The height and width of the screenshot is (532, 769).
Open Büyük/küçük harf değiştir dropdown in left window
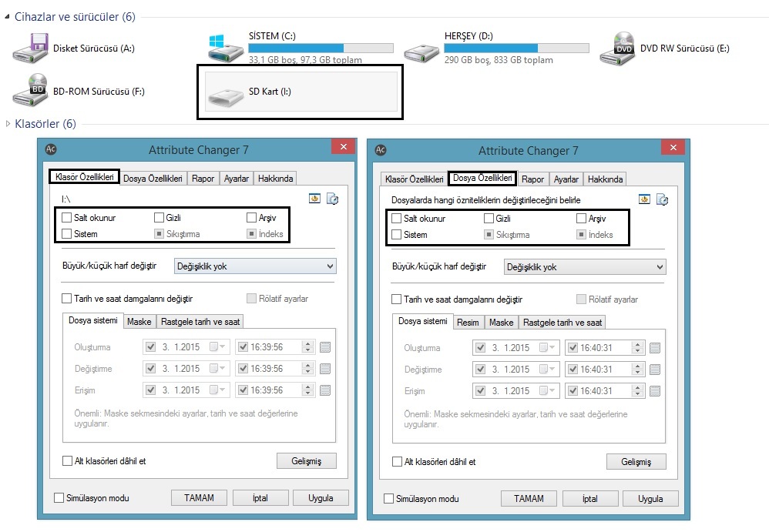tap(255, 266)
